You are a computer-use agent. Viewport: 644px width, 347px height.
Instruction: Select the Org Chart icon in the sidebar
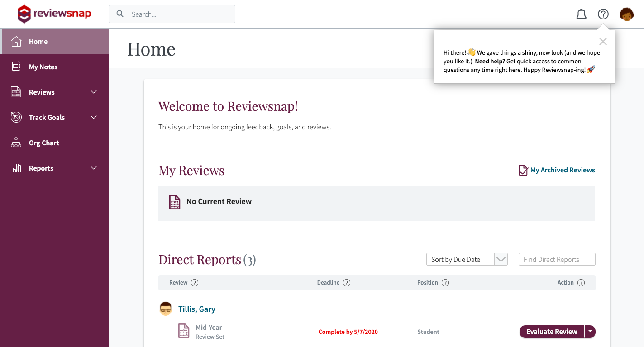[15, 143]
